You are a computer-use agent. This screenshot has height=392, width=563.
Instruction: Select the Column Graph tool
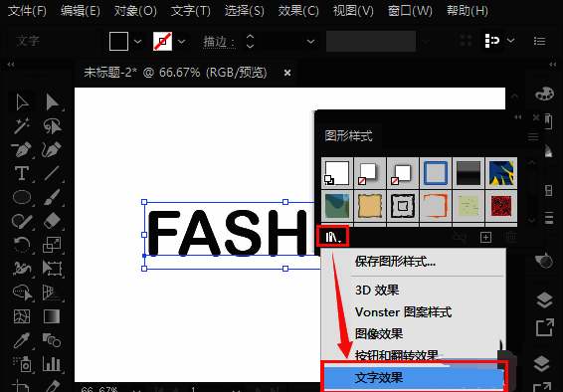(x=52, y=363)
